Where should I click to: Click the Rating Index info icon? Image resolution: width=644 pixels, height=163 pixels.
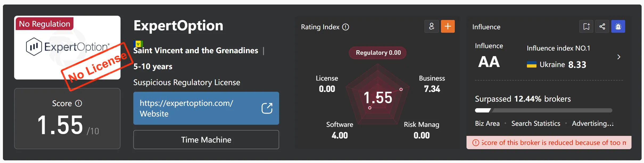point(345,27)
